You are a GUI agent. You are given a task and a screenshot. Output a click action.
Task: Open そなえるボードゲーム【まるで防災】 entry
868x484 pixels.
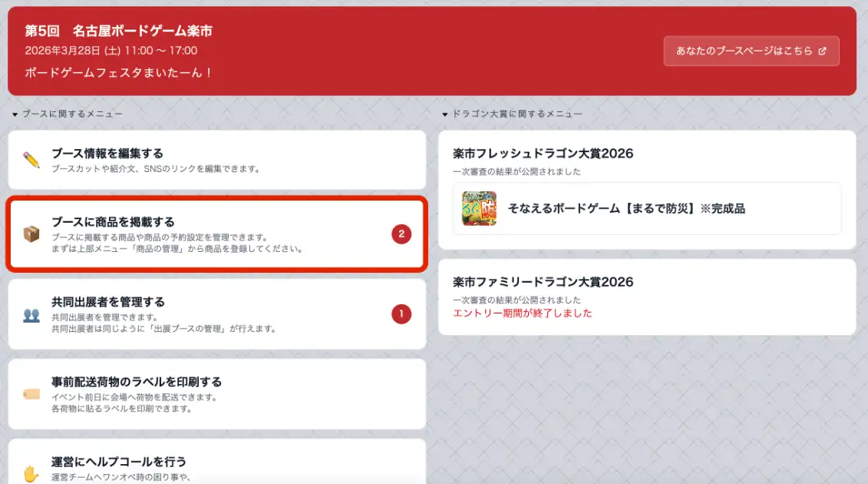point(626,208)
